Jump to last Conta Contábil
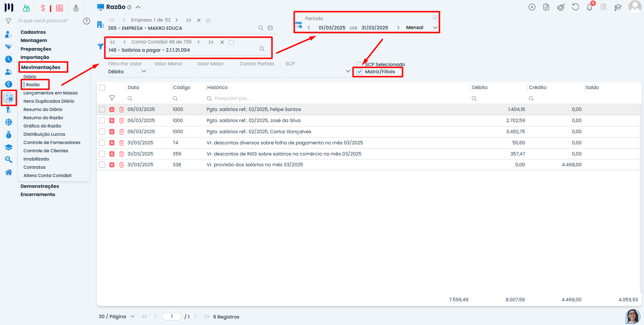Image resolution: width=644 pixels, height=325 pixels. point(211,42)
